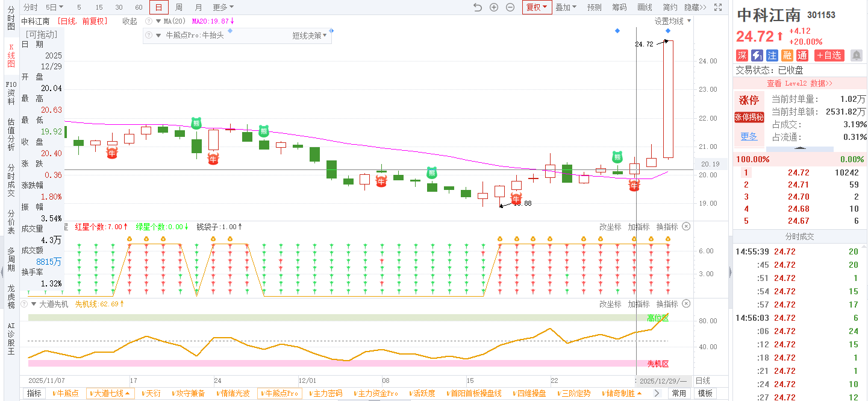868x401 pixels.
Task: Open 分价表 in left sidebar
Action: point(11,222)
